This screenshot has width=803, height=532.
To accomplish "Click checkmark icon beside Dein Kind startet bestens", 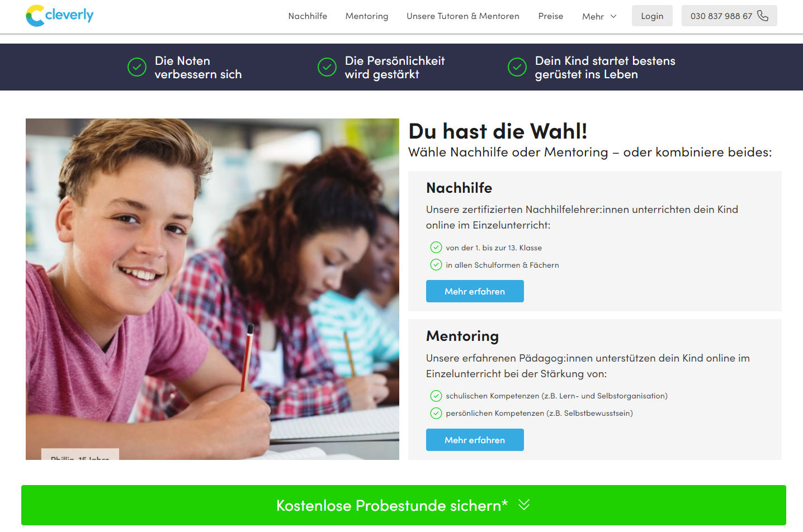I will (x=517, y=67).
